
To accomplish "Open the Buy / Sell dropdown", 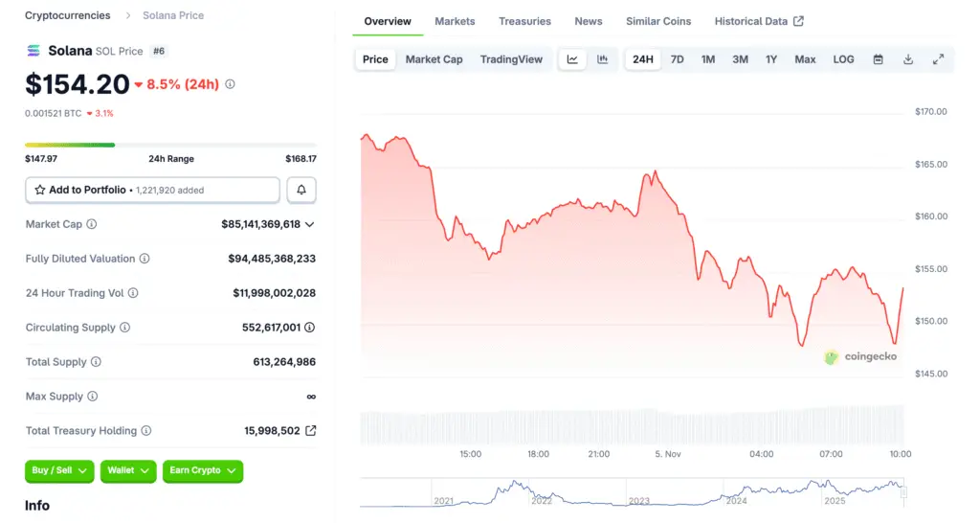I will pyautogui.click(x=59, y=470).
